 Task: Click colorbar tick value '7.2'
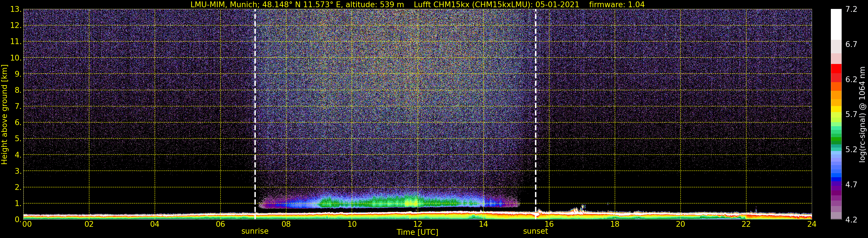pyautogui.click(x=851, y=10)
